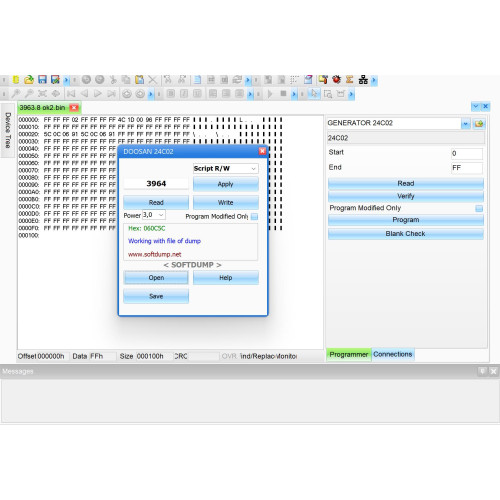Open the www.softdump.net link

tap(155, 254)
